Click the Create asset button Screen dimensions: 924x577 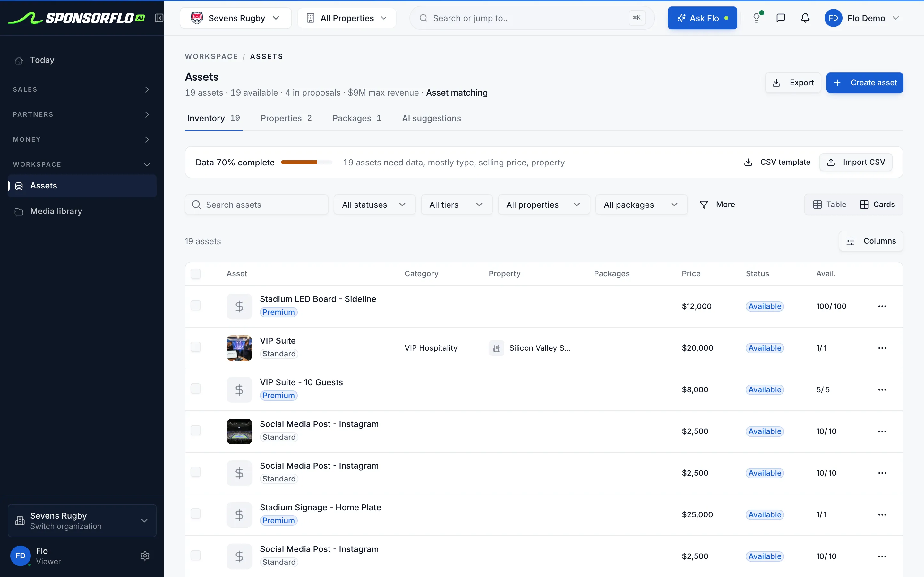865,82
